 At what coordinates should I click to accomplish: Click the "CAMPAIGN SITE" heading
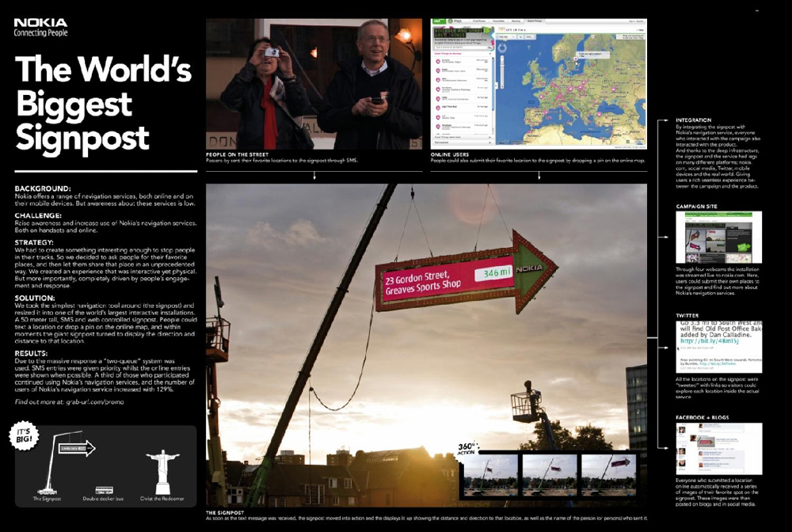coord(696,207)
